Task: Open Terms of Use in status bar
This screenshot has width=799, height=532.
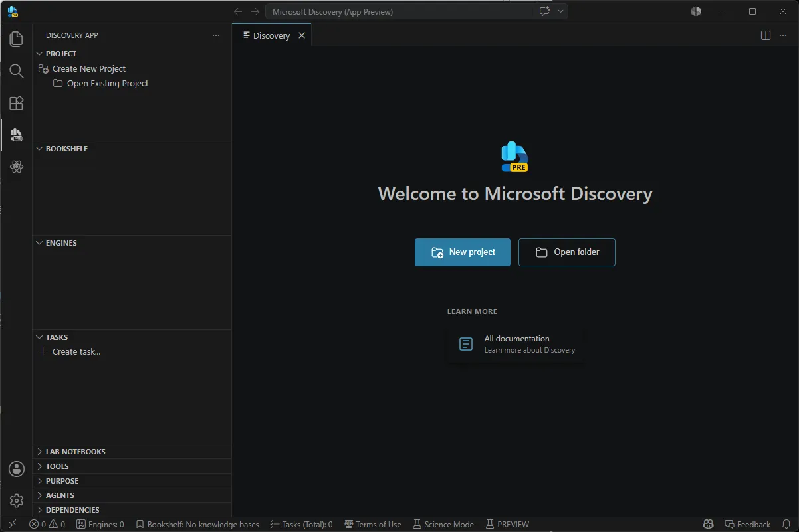Action: [373, 524]
